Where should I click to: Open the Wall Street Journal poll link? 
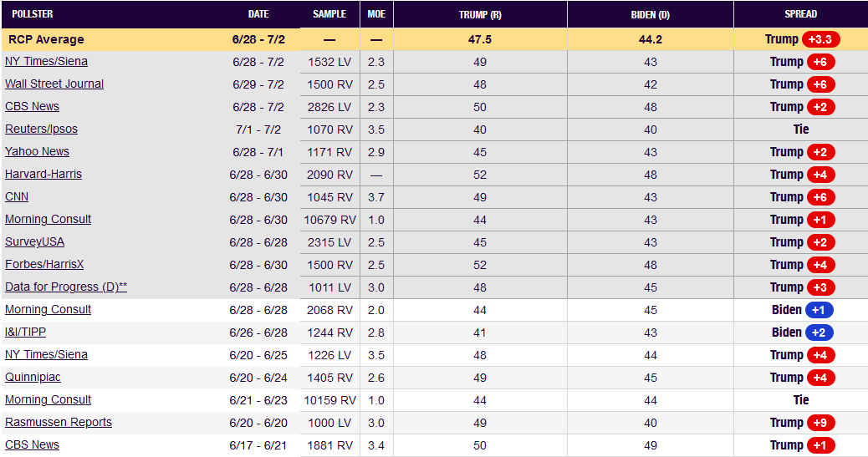pyautogui.click(x=54, y=84)
